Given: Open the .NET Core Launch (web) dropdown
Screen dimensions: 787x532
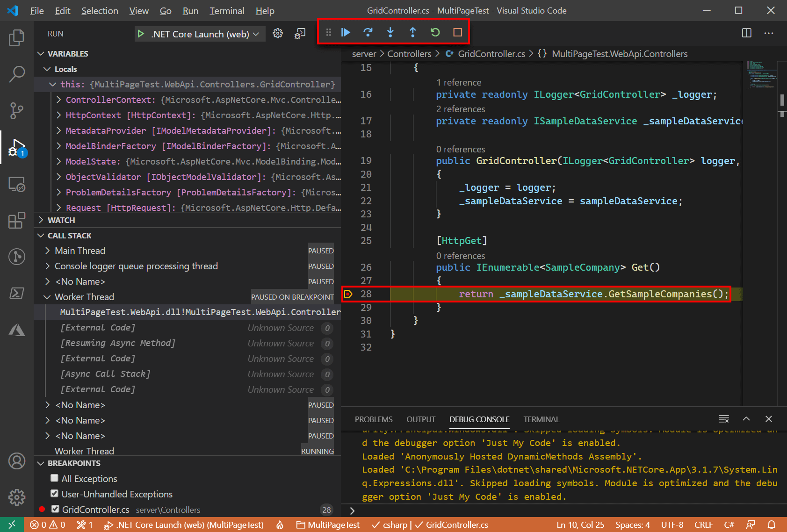Looking at the screenshot, I should point(255,34).
